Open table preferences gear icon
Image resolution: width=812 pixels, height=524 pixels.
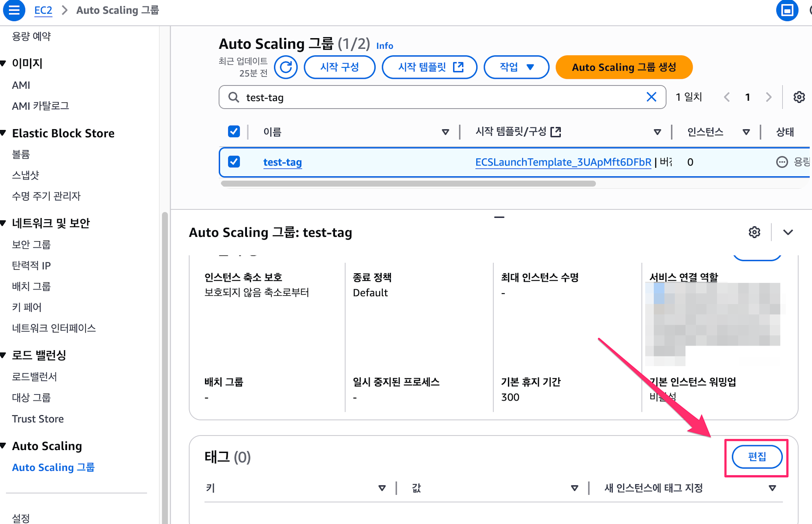(x=799, y=97)
